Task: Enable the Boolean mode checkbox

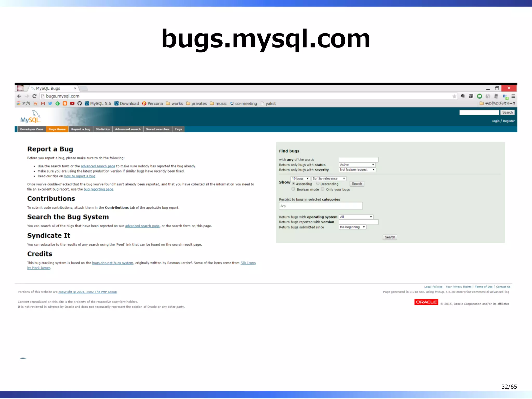Action: pyautogui.click(x=293, y=189)
